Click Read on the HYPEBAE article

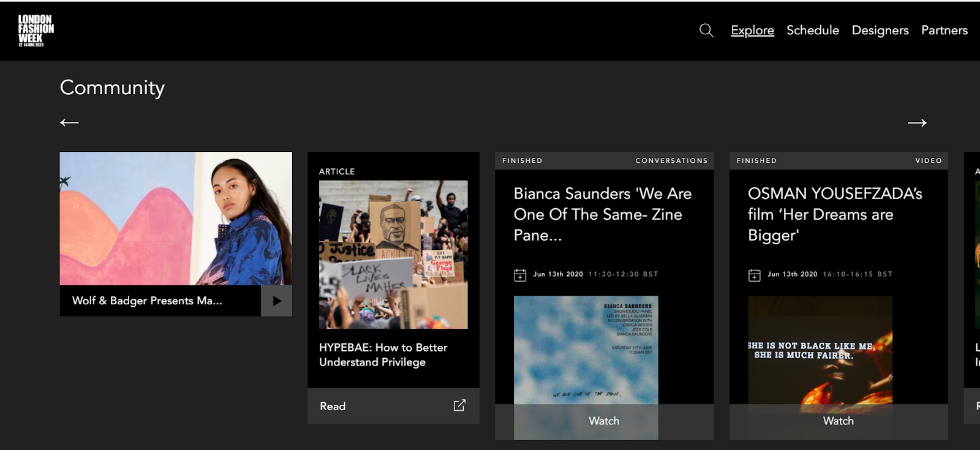(333, 406)
